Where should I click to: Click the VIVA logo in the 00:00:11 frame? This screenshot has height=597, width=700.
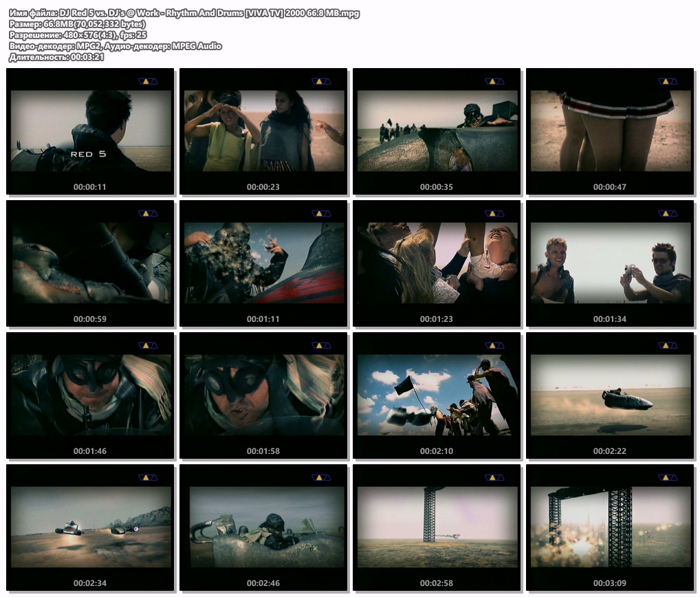149,81
